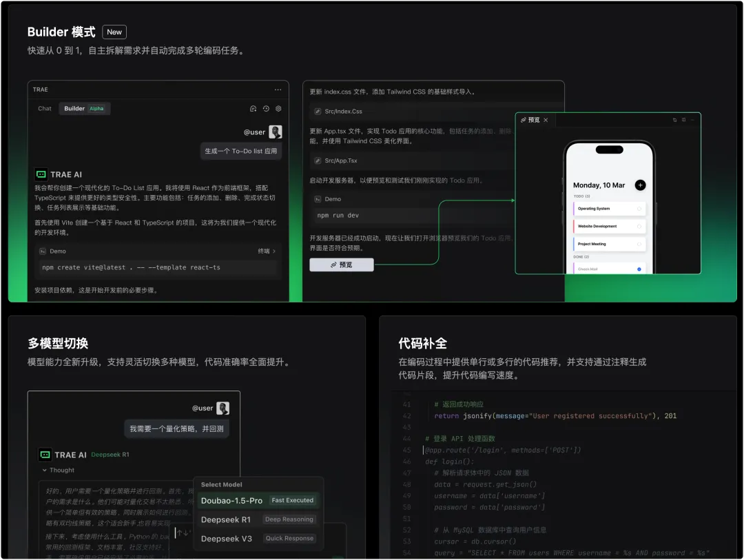Click the link icon on preview tab

tap(524, 120)
